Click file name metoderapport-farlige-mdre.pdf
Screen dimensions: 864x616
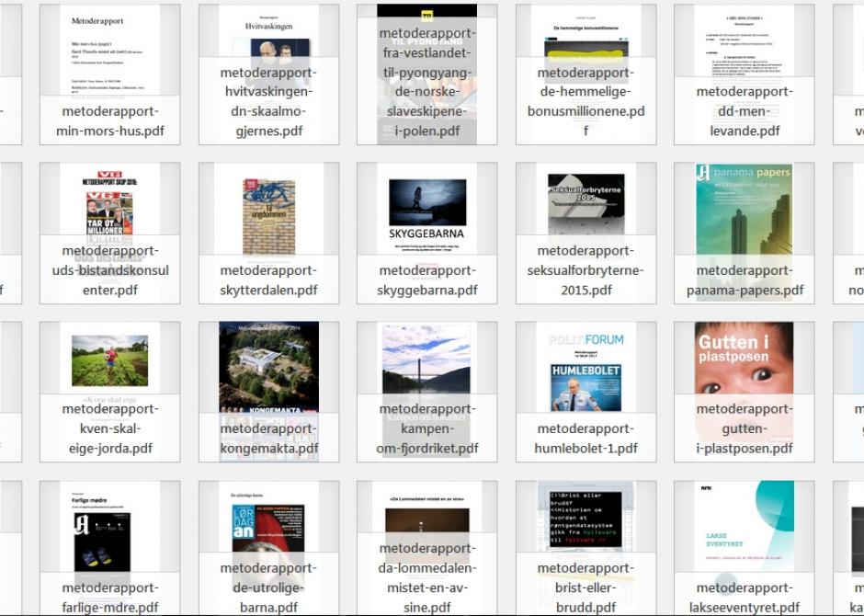tap(109, 598)
